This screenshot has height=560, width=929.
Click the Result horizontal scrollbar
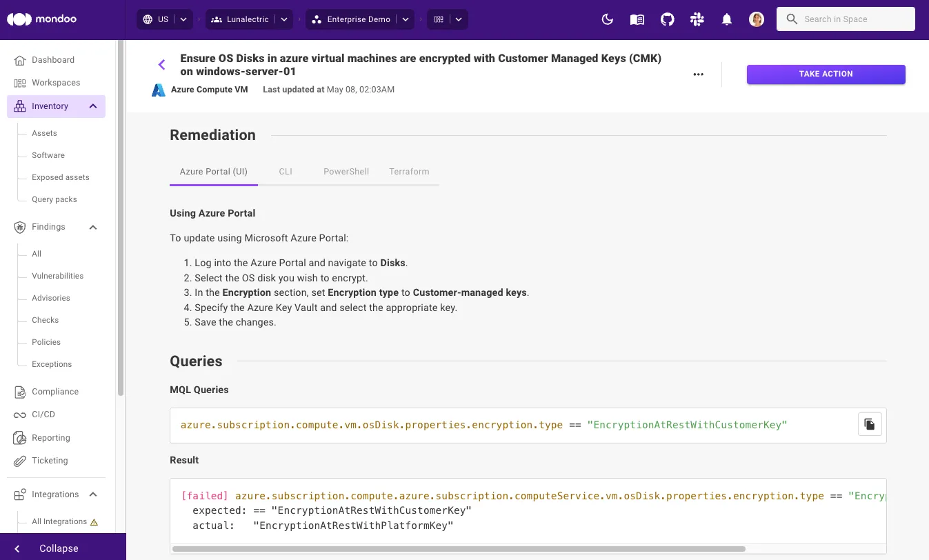[x=459, y=549]
